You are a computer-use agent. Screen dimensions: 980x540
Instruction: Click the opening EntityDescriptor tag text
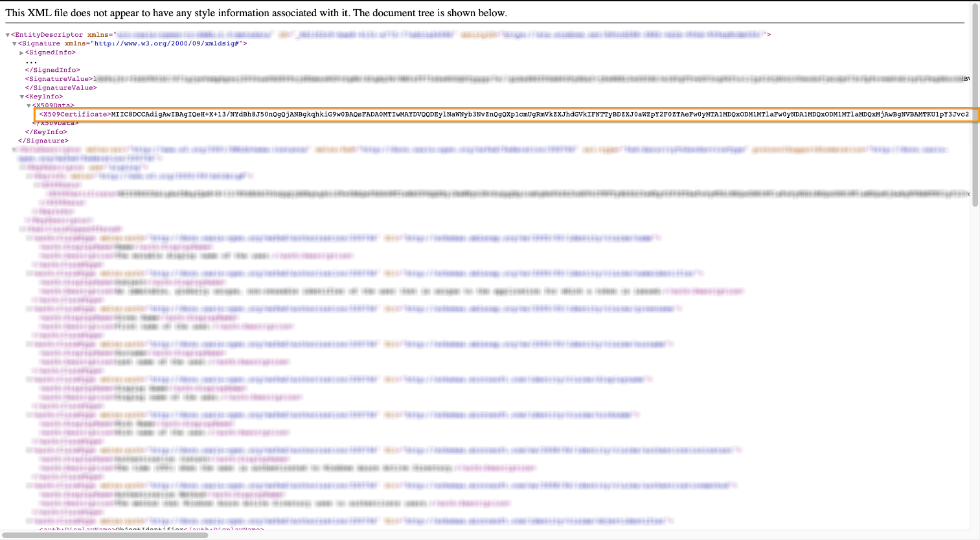(x=47, y=35)
